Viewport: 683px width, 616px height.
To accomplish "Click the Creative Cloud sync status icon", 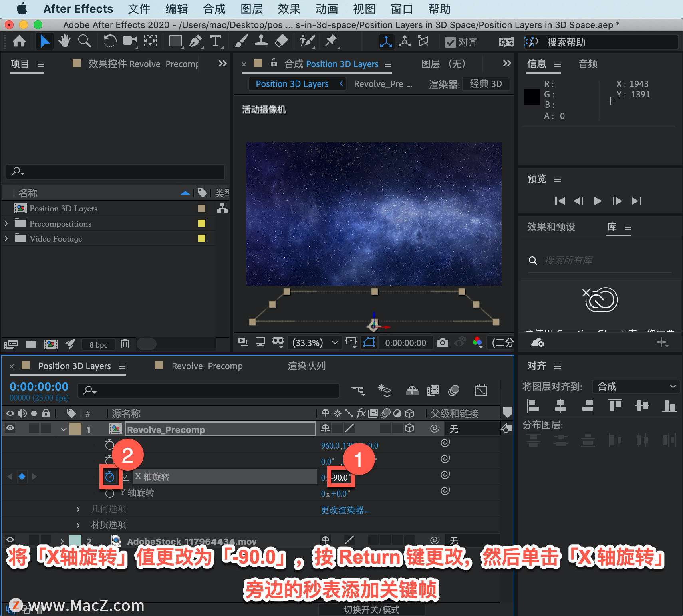I will click(x=538, y=342).
